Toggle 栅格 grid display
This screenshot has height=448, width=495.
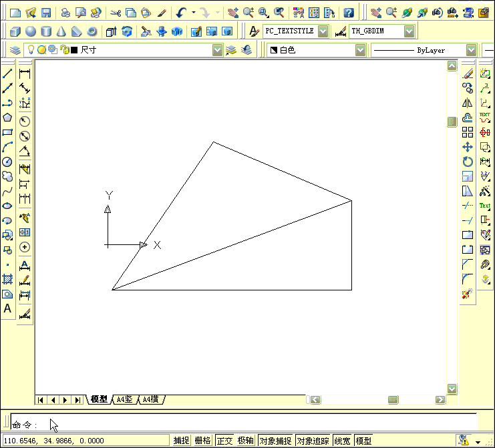pyautogui.click(x=202, y=441)
